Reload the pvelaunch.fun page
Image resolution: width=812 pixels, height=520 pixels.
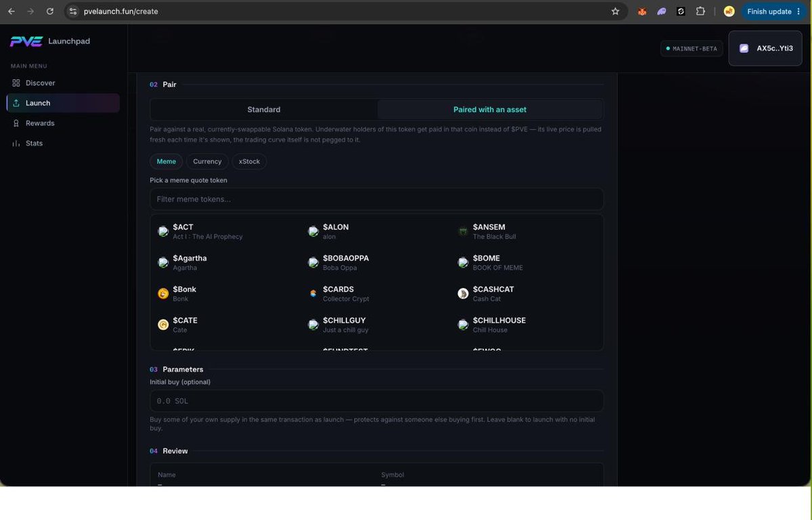[x=50, y=11]
